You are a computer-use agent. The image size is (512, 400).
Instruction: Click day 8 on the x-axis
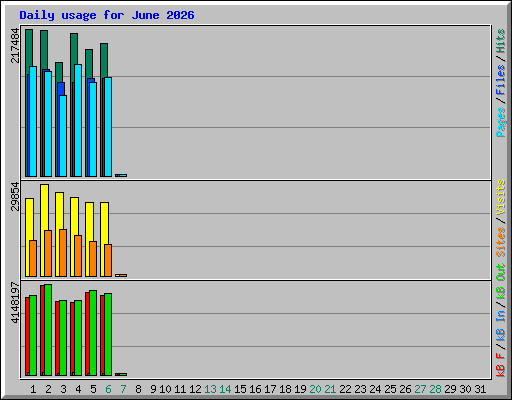(x=138, y=389)
